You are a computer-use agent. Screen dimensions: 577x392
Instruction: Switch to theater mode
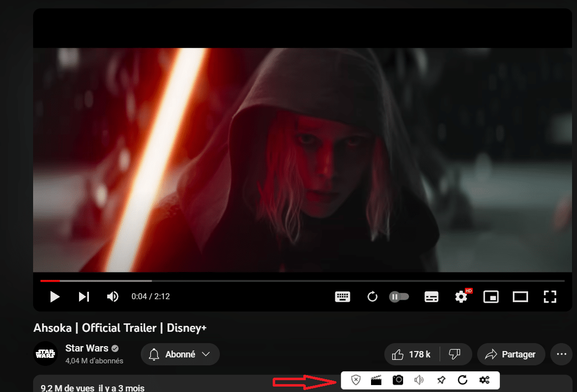pyautogui.click(x=520, y=297)
